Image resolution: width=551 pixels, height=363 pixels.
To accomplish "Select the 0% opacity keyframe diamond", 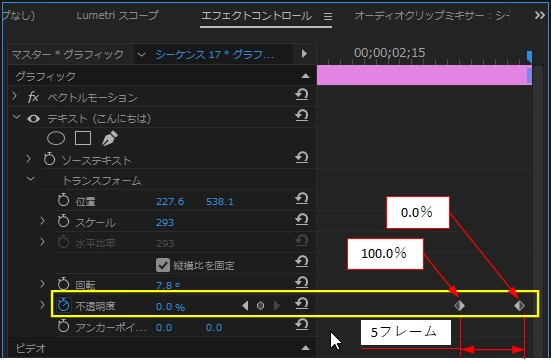I will pos(519,305).
